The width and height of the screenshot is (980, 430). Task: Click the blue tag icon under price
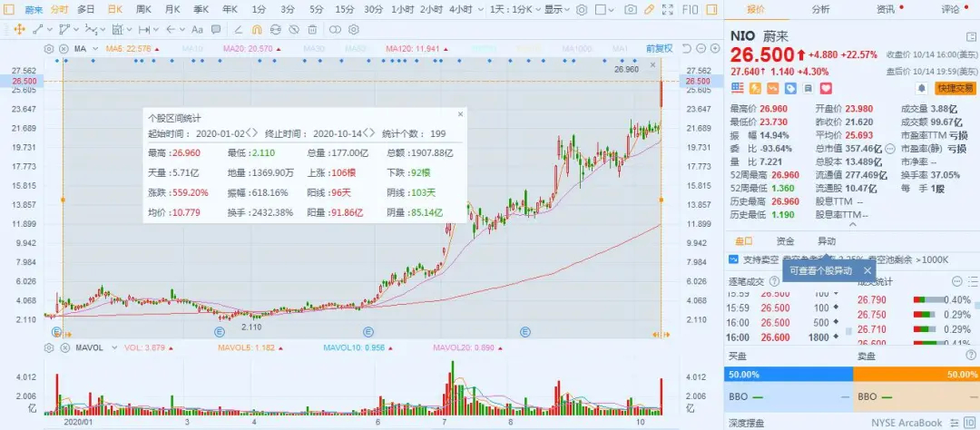pyautogui.click(x=790, y=88)
